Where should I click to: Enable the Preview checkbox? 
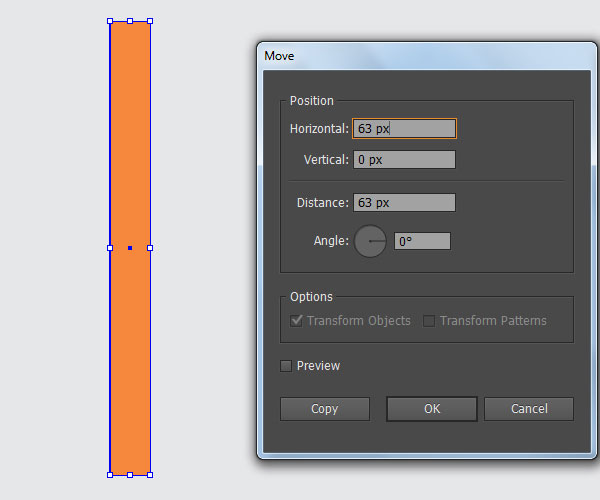pyautogui.click(x=286, y=366)
